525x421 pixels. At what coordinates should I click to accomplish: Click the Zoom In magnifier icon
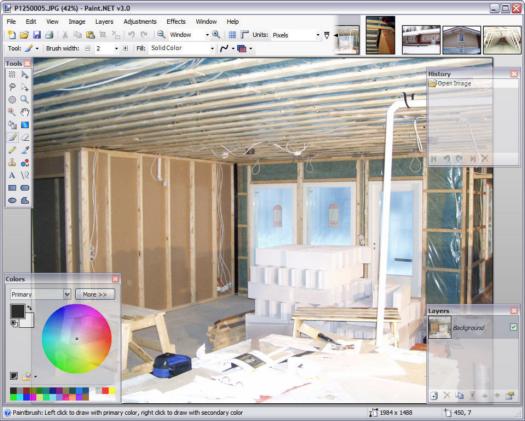(x=216, y=34)
